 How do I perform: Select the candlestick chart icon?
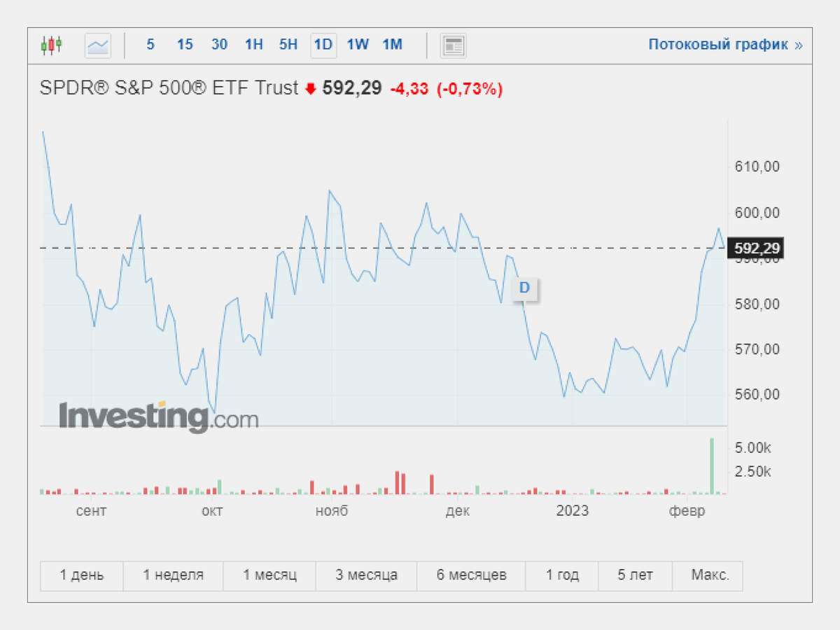coord(52,44)
